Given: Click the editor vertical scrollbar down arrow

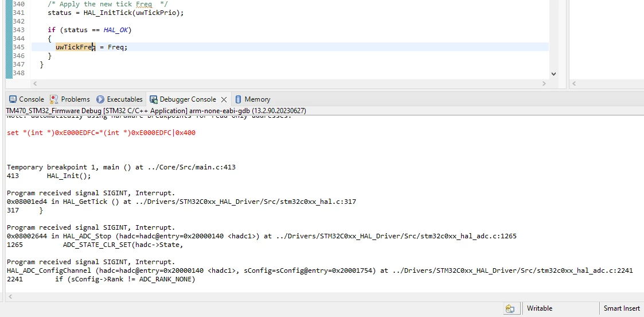Looking at the screenshot, I should 553,74.
